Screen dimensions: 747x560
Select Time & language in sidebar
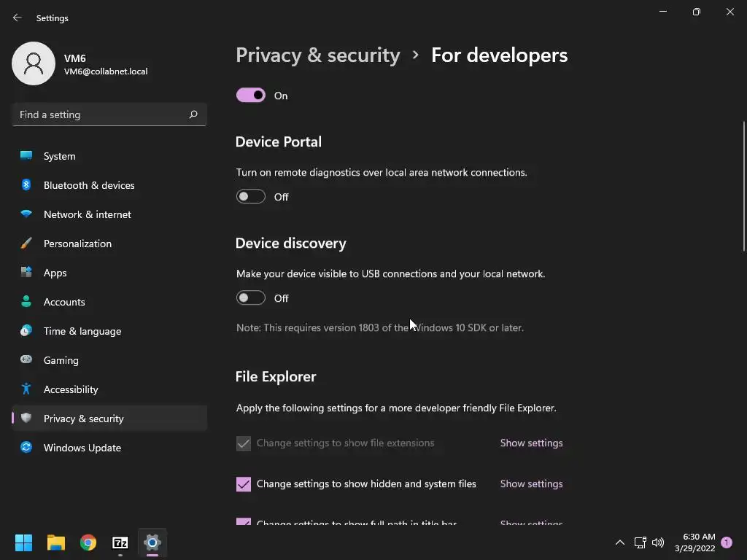82,331
